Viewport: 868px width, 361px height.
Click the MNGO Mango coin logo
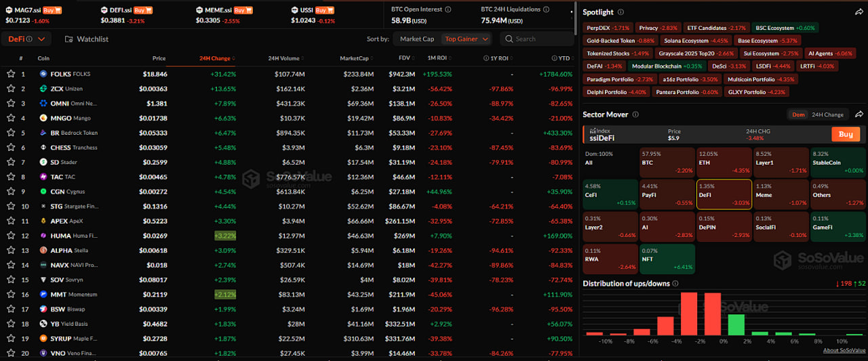tap(43, 118)
